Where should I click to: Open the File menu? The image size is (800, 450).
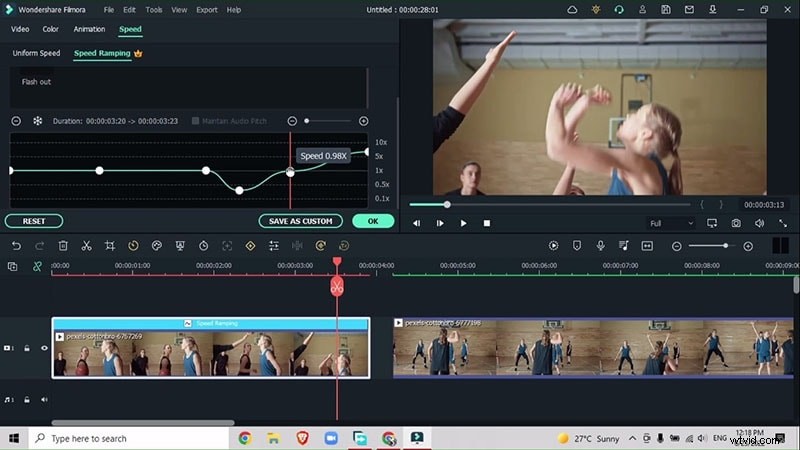pyautogui.click(x=109, y=10)
